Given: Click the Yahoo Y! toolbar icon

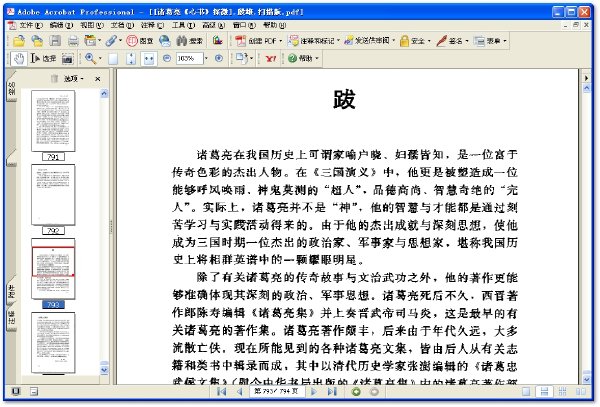Looking at the screenshot, I should [271, 59].
